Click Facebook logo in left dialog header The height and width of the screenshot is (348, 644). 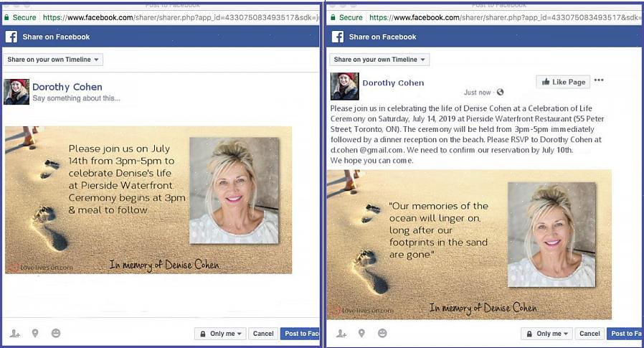point(11,37)
